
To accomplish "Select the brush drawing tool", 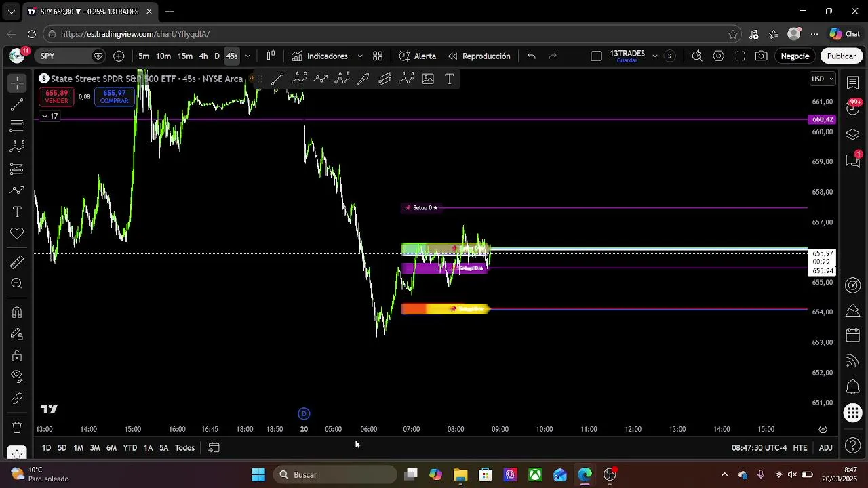I will click(17, 190).
